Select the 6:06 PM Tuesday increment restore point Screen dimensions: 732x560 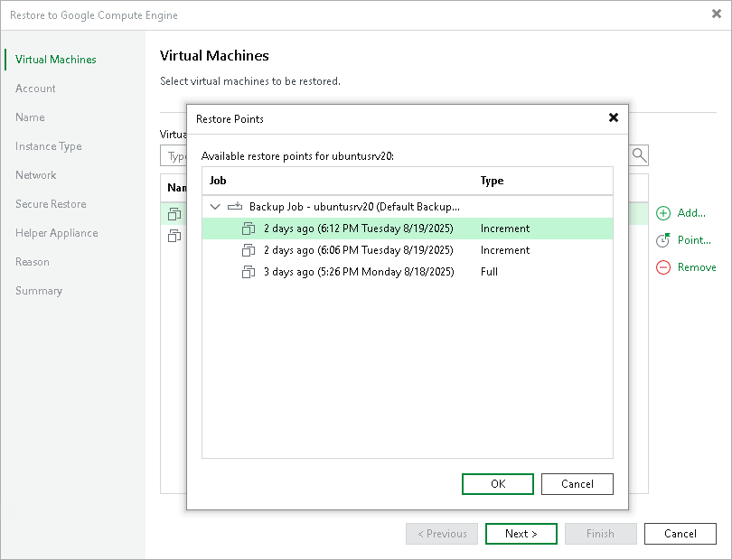[x=407, y=250]
